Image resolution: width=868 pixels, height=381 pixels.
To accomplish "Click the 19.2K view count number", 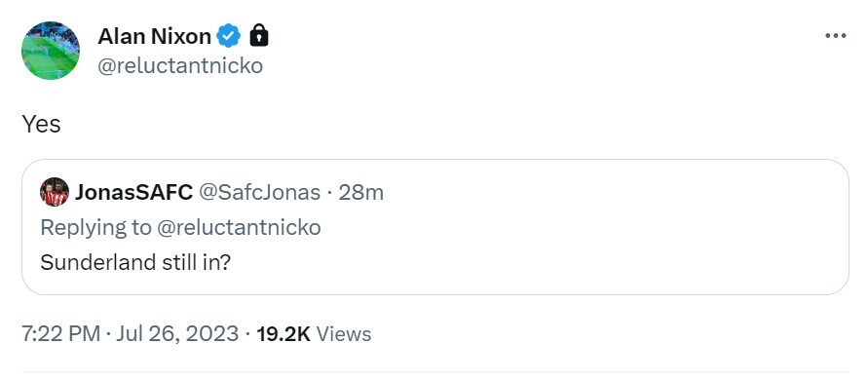I will [283, 334].
